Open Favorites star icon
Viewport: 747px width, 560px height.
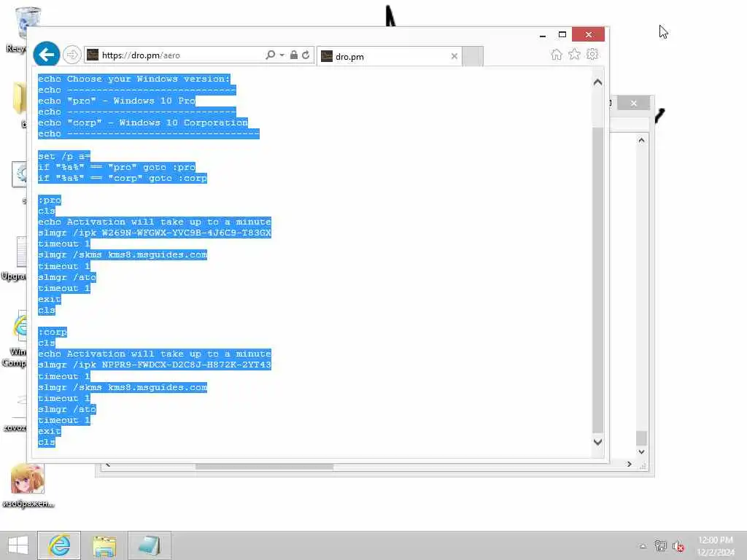click(574, 54)
